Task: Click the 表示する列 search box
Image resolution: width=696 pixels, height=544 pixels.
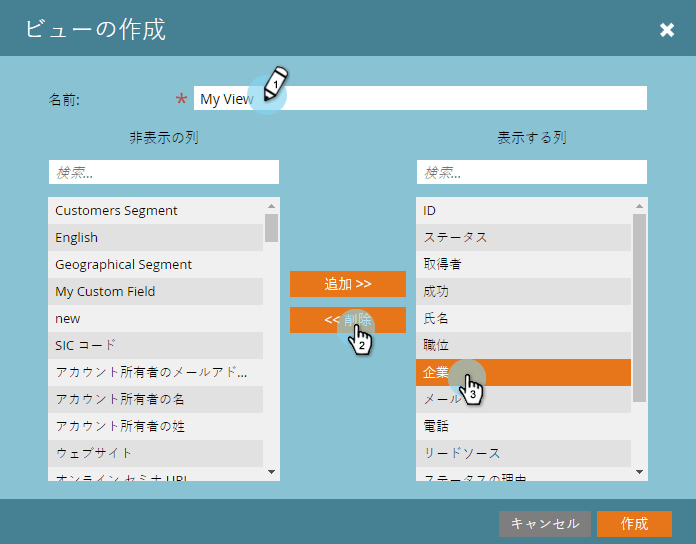Action: [x=531, y=172]
